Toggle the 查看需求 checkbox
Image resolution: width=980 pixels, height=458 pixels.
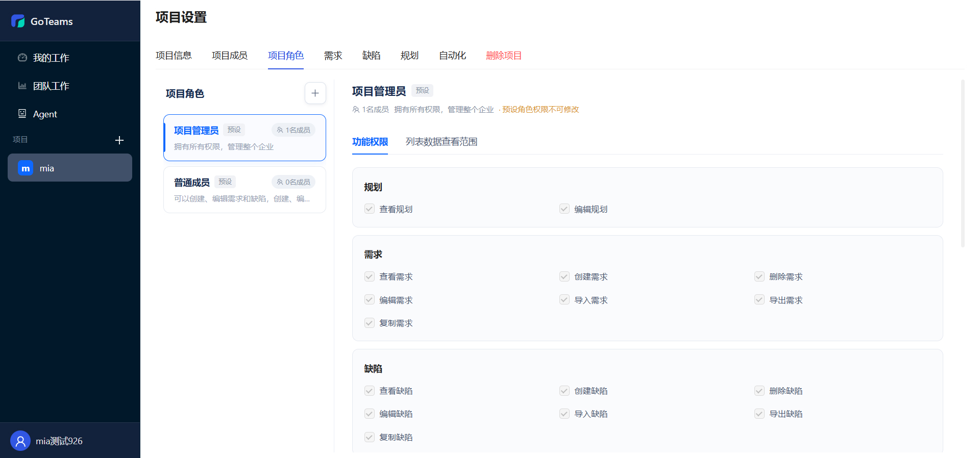[x=370, y=276]
